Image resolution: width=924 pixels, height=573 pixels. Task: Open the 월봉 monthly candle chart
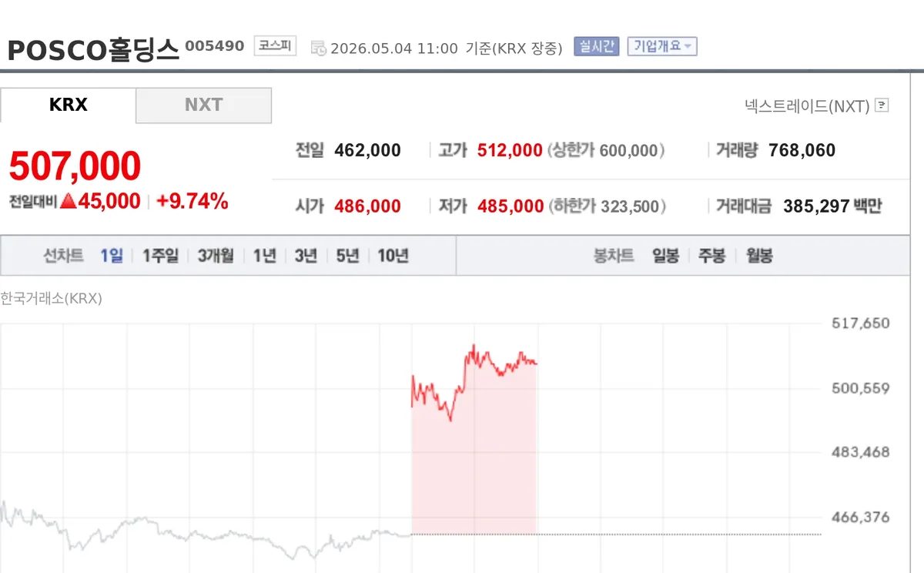click(x=759, y=256)
